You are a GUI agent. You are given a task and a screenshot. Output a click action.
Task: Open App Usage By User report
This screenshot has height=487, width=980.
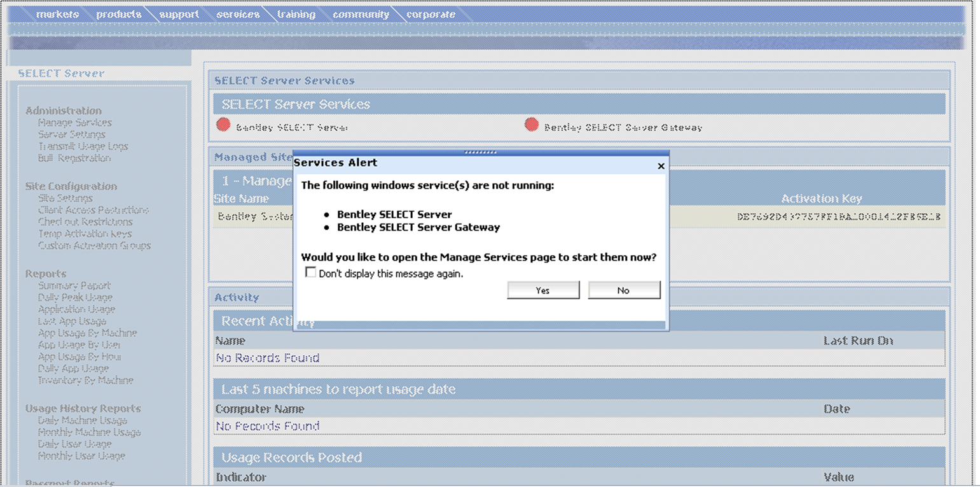click(79, 344)
